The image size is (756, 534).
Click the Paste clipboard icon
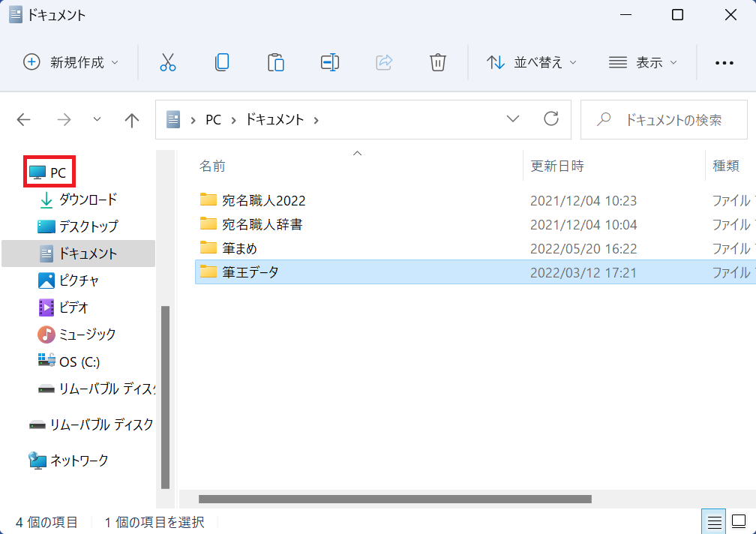276,62
